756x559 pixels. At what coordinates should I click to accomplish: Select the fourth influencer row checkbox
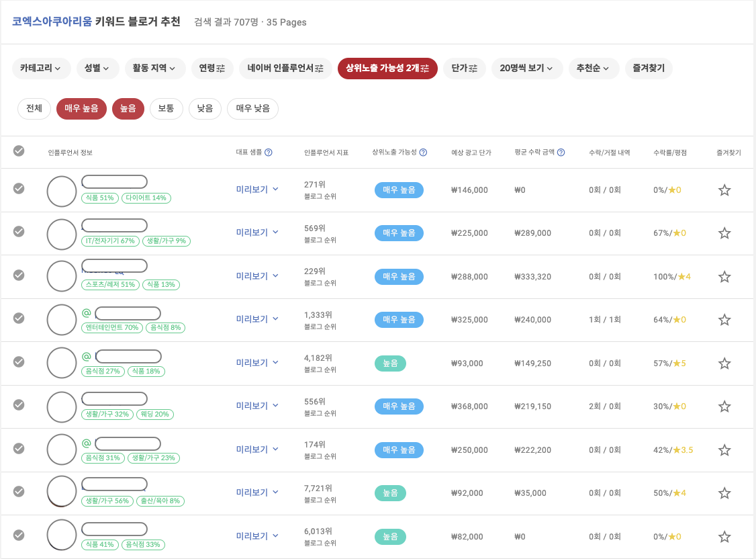[x=19, y=319]
